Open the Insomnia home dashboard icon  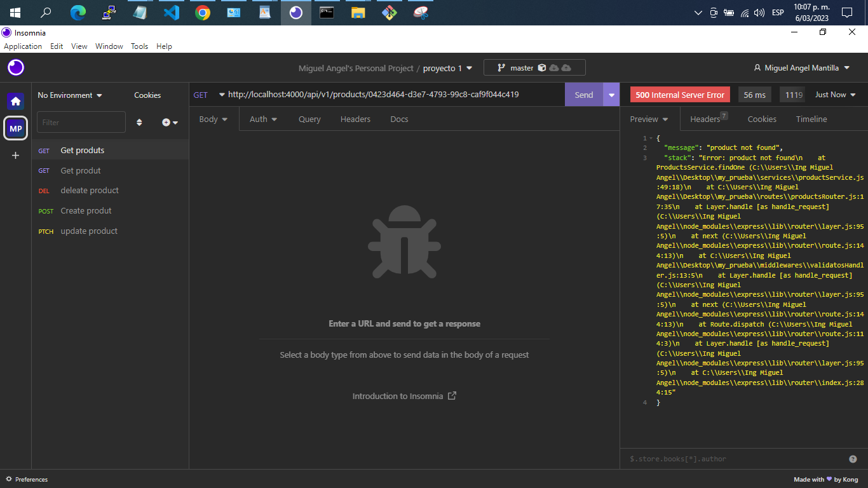[15, 100]
